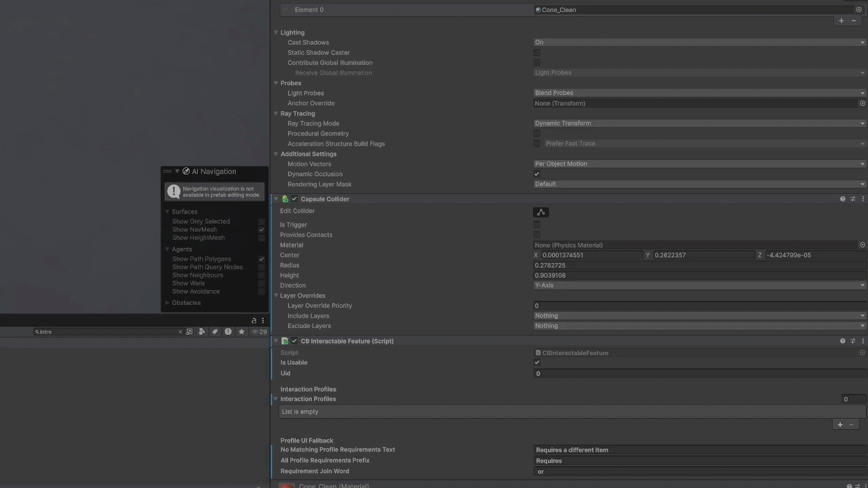The width and height of the screenshot is (868, 488).
Task: Open object picker for Element 0 Cone_Clean
Action: coord(859,9)
